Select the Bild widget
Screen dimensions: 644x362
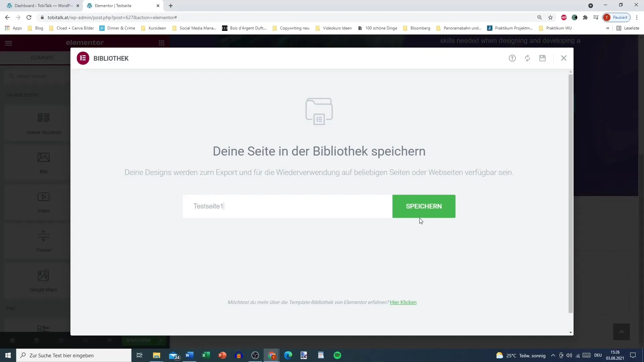pyautogui.click(x=44, y=163)
